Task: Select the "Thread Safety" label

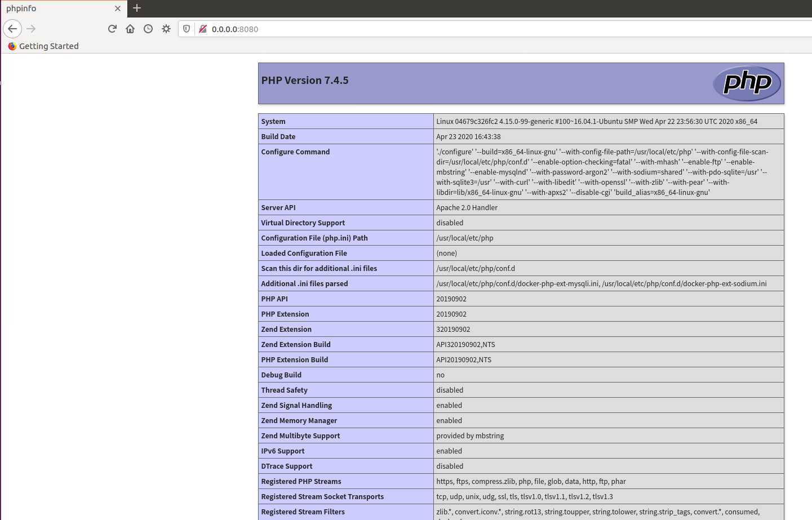Action: tap(285, 390)
